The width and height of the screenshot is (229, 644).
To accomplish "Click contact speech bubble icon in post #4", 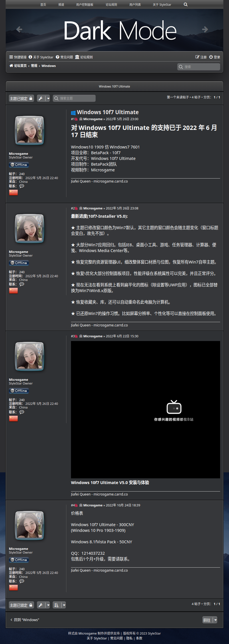I will (x=22, y=581).
